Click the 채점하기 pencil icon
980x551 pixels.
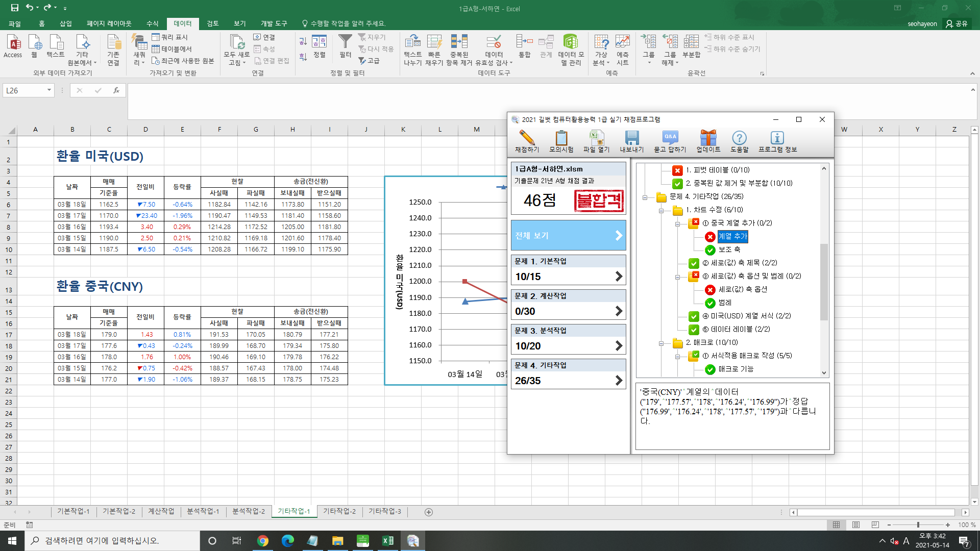click(x=527, y=138)
